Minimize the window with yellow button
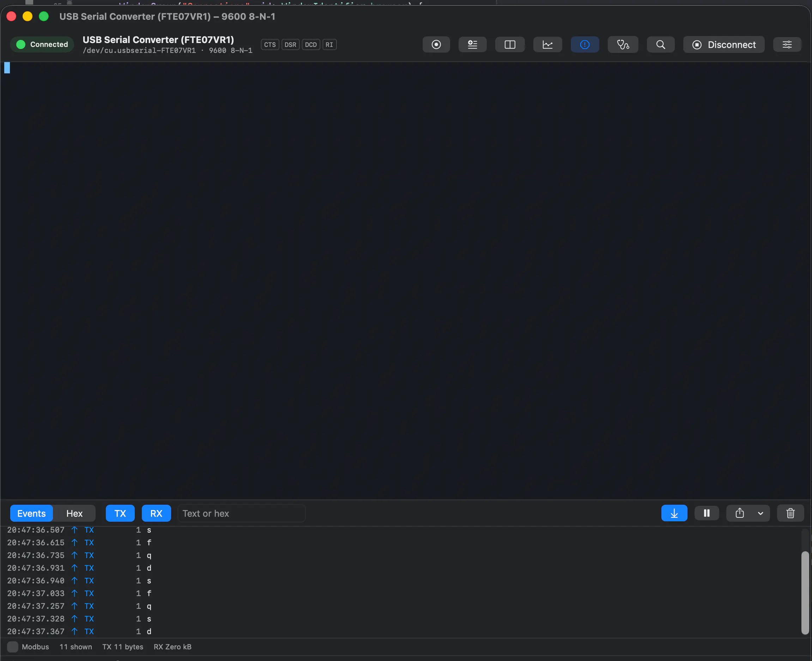This screenshot has height=661, width=812. [x=28, y=16]
